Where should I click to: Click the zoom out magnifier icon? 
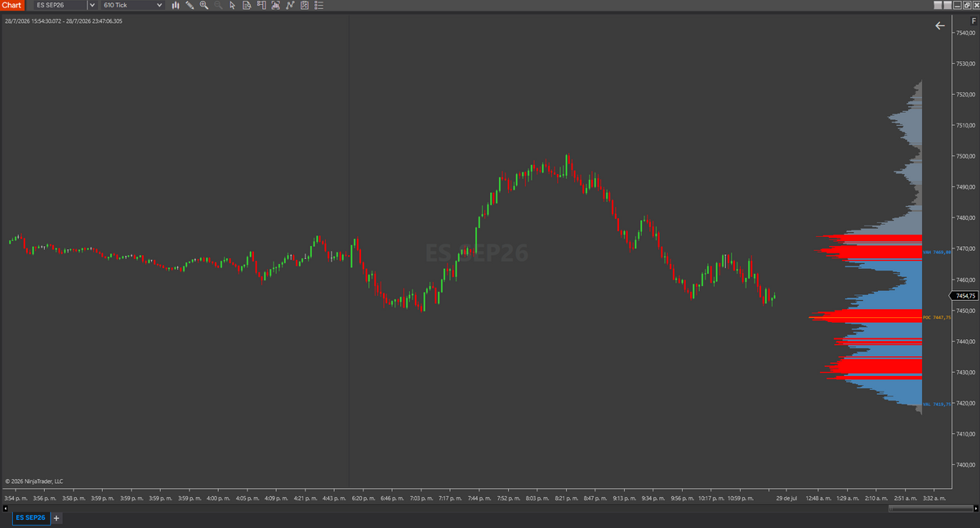point(218,5)
